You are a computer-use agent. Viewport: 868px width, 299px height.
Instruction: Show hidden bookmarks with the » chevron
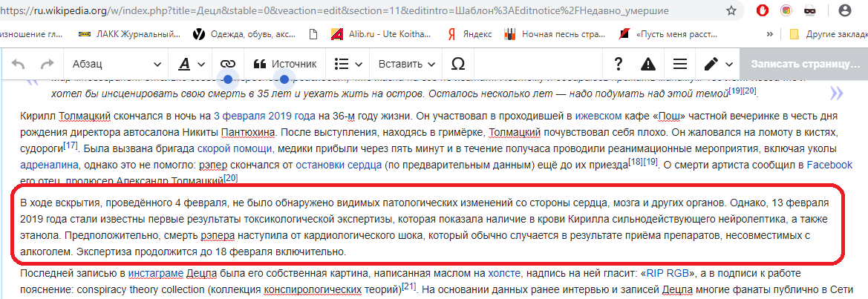[x=769, y=34]
